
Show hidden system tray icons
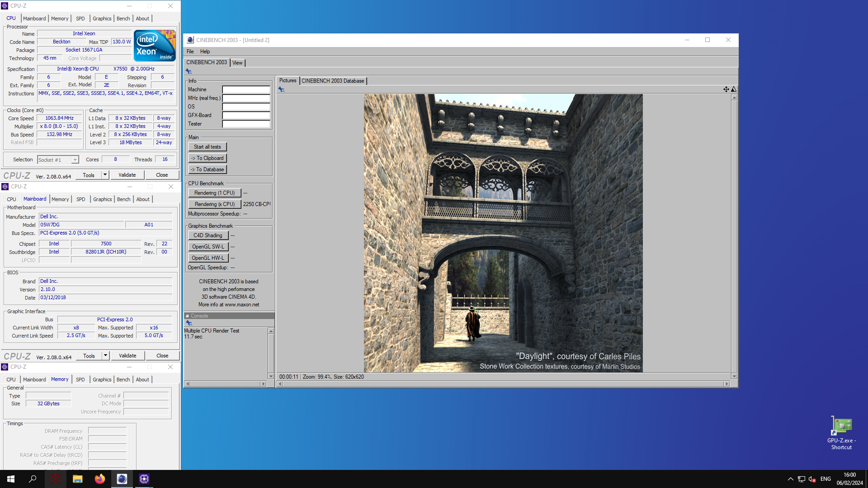pos(790,479)
